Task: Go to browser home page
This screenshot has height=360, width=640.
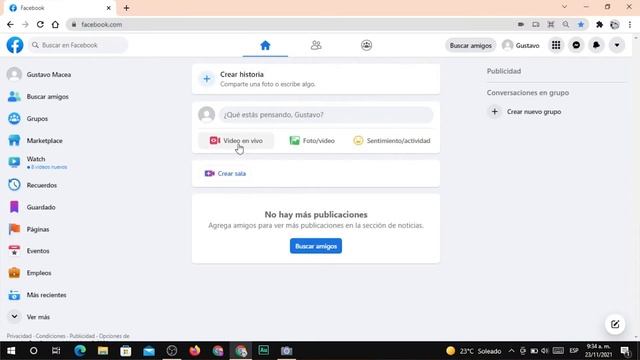Action: click(x=55, y=24)
